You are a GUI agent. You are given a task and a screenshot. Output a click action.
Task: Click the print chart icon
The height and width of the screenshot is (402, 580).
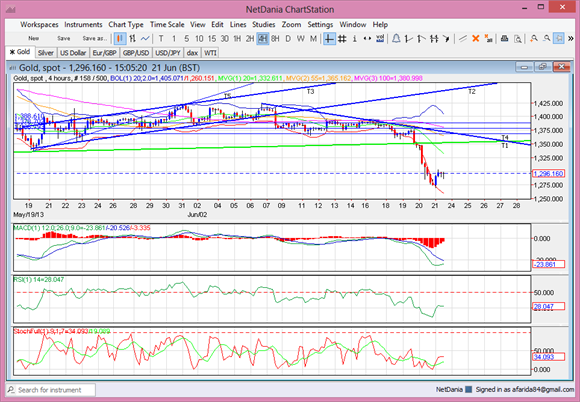point(505,38)
